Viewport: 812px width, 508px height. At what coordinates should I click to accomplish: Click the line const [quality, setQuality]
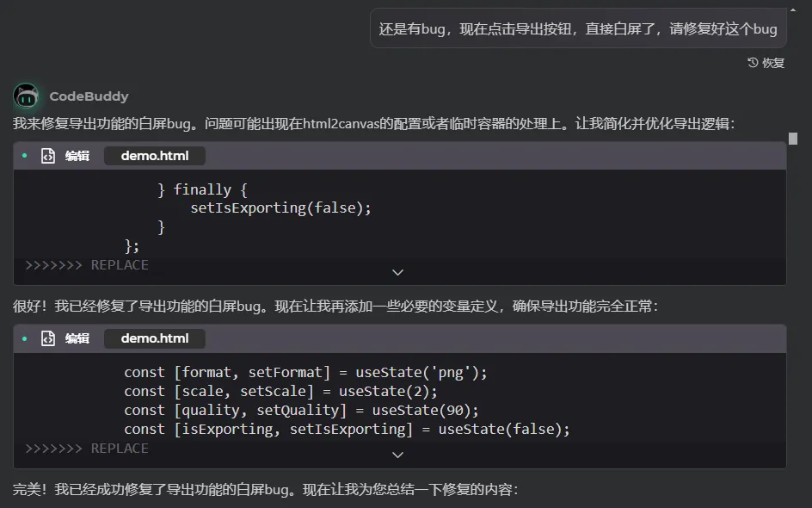pos(301,410)
